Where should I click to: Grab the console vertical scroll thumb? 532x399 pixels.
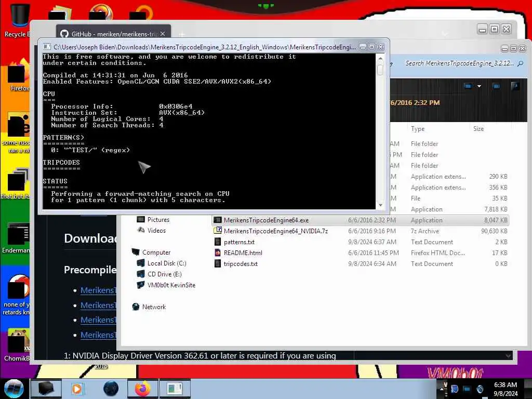coord(380,70)
